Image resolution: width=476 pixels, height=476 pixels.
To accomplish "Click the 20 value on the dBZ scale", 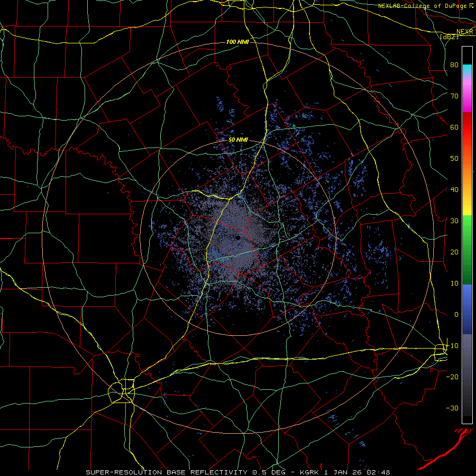I will 454,252.
